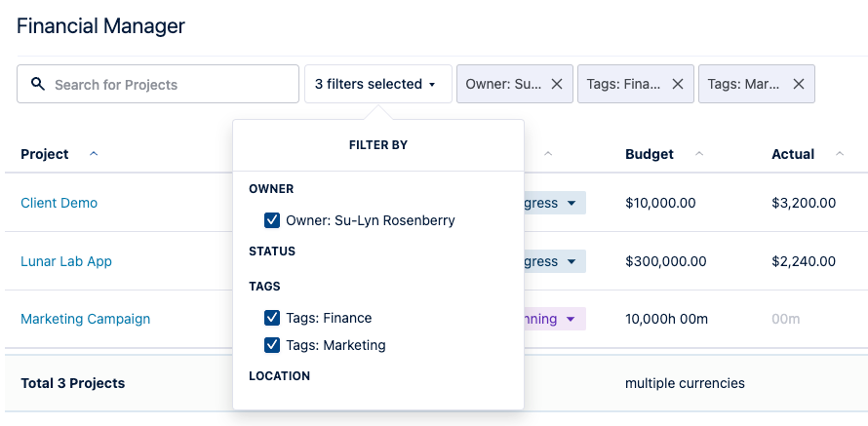Viewport: 868px width, 426px height.
Task: Focus the Search for Projects field
Action: click(x=171, y=85)
